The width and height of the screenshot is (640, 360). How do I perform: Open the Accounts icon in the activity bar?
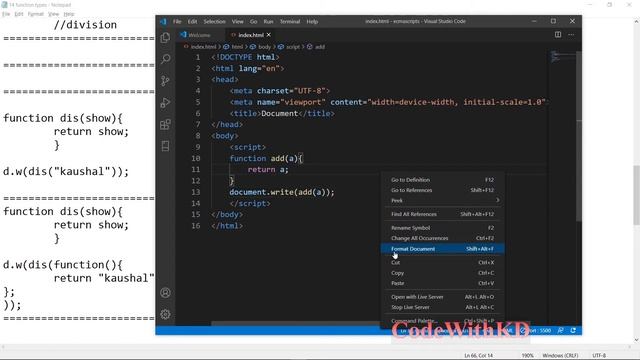pyautogui.click(x=165, y=293)
